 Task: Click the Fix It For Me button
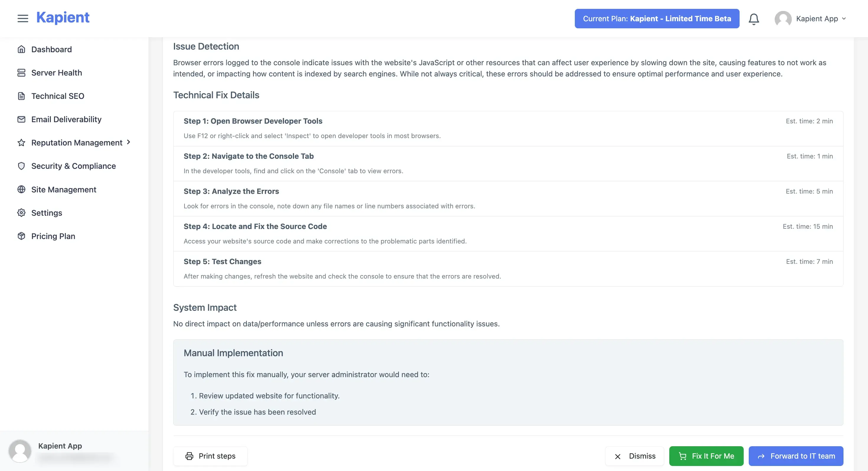(x=706, y=456)
